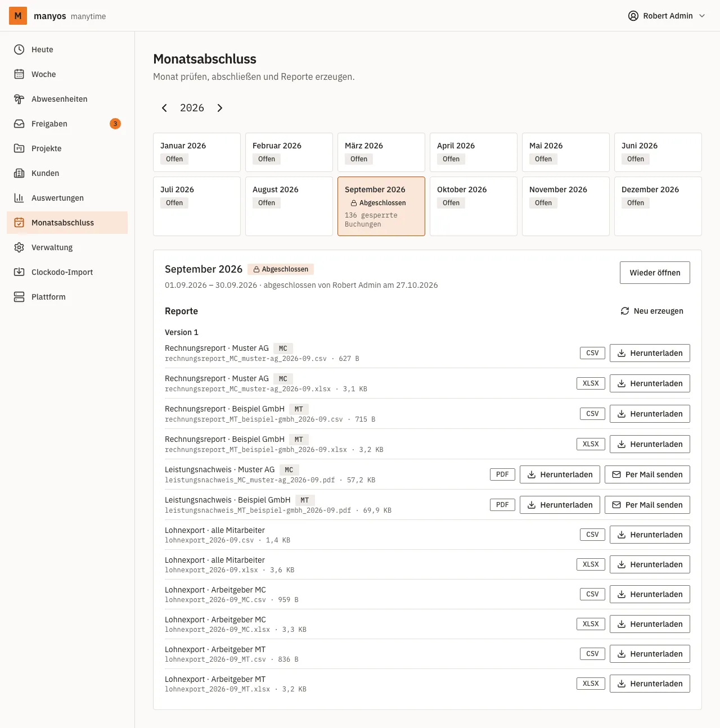
Task: Open Clockodo-Import in the sidebar
Action: (x=67, y=272)
